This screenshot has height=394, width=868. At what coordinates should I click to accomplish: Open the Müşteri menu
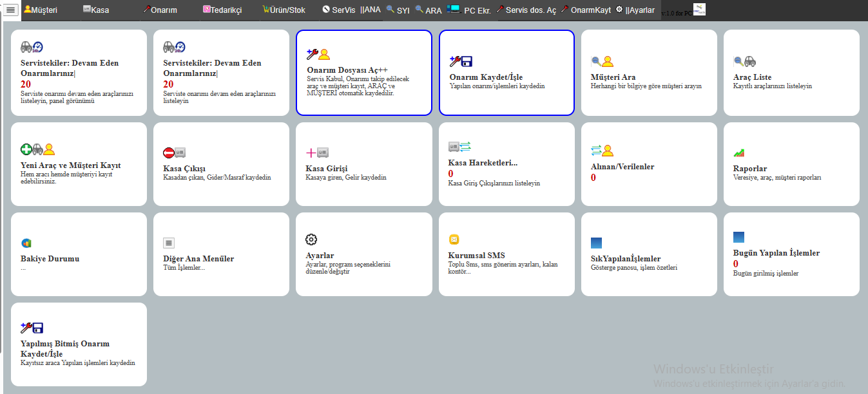[40, 10]
